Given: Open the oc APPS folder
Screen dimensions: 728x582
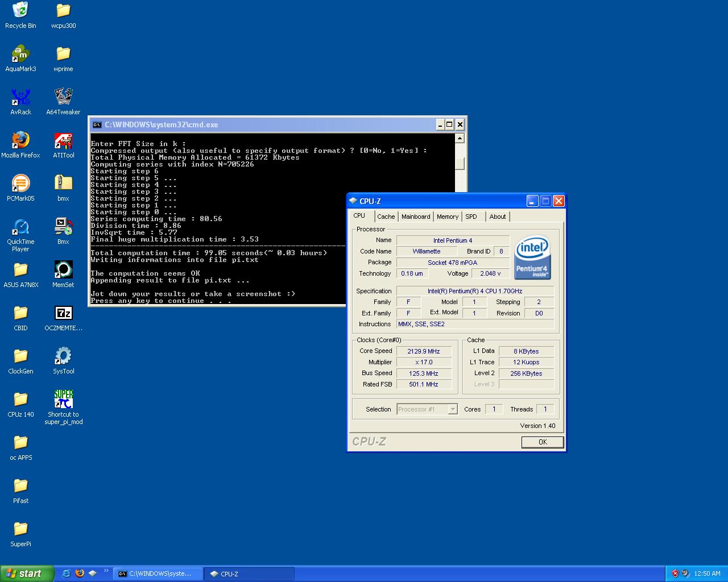Looking at the screenshot, I should click(20, 447).
